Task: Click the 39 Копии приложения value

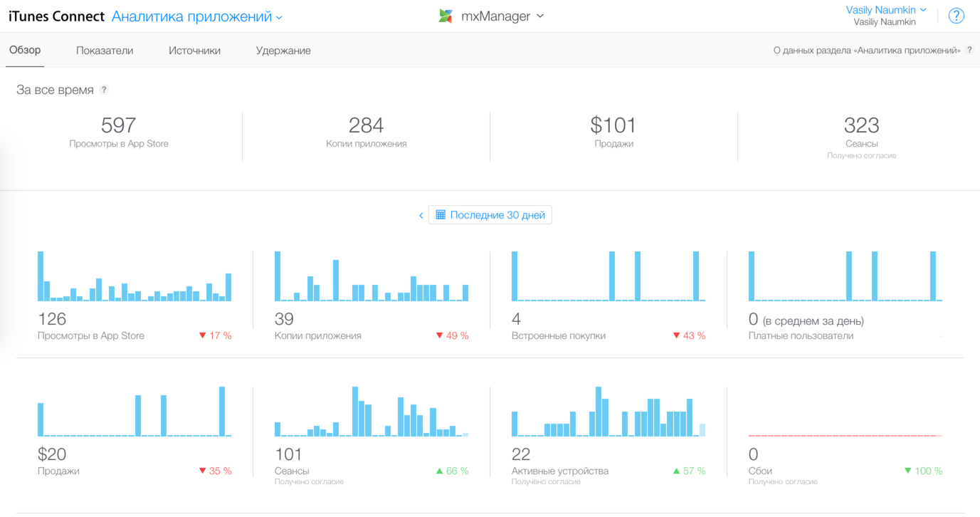Action: tap(284, 319)
